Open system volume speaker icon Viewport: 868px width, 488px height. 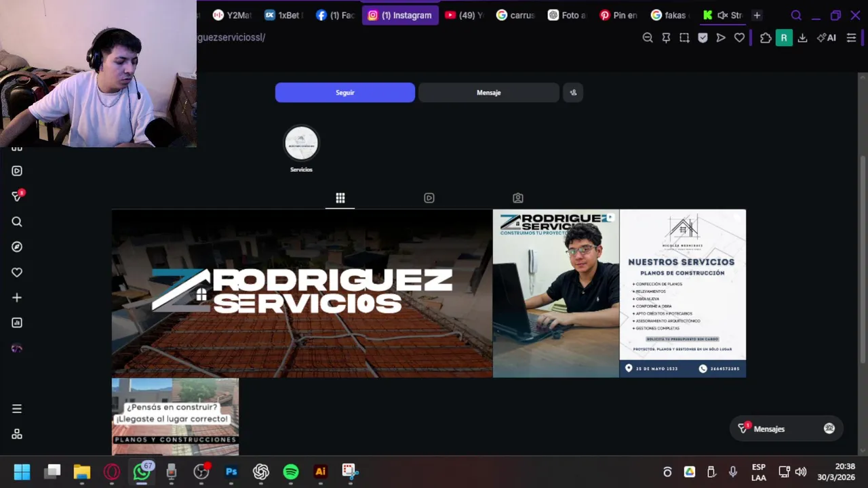click(x=801, y=472)
